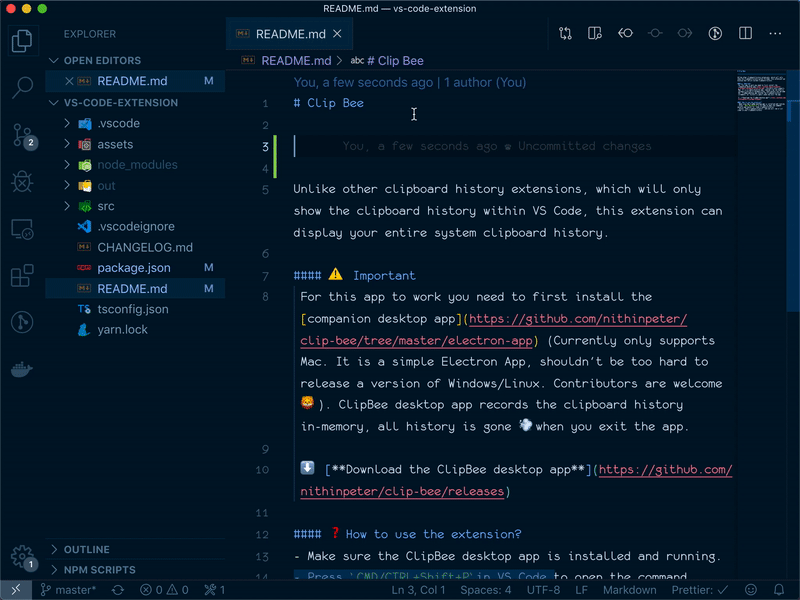Image resolution: width=800 pixels, height=600 pixels.
Task: Click the 'Important' heading text
Action: click(384, 276)
